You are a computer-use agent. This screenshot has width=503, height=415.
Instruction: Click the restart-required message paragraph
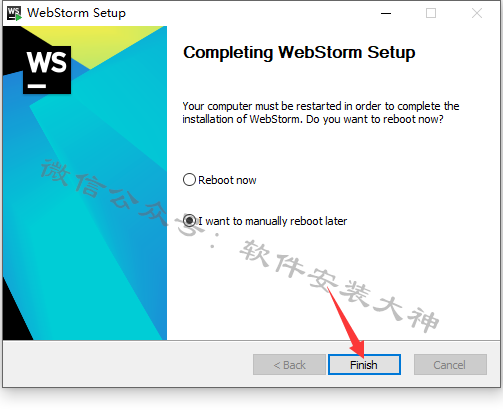[x=321, y=113]
